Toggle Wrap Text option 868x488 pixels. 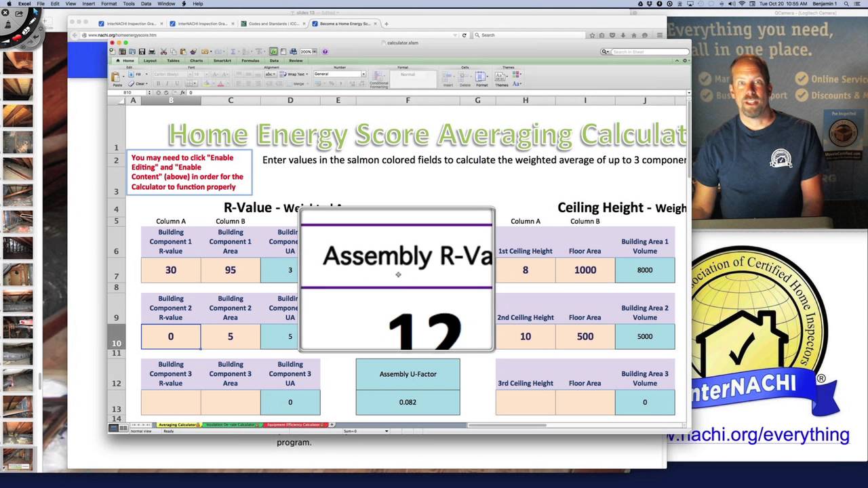coord(294,74)
